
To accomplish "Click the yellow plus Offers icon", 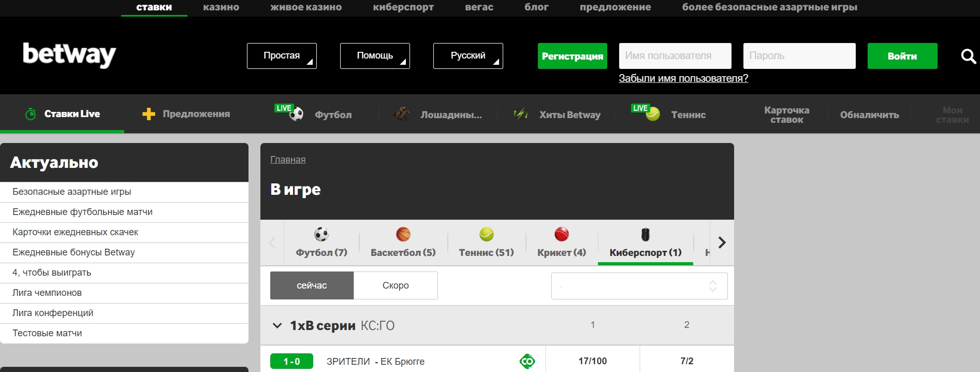I will coord(149,114).
